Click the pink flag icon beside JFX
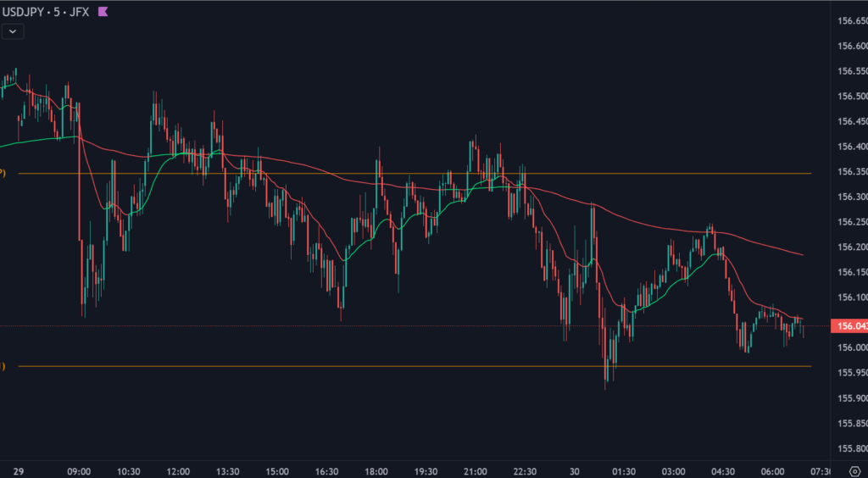868x478 pixels. (x=103, y=12)
